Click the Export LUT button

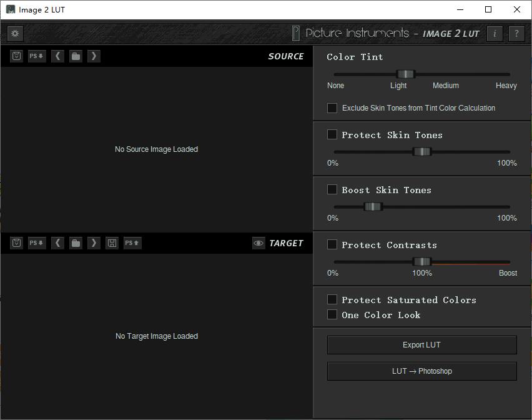click(x=421, y=345)
